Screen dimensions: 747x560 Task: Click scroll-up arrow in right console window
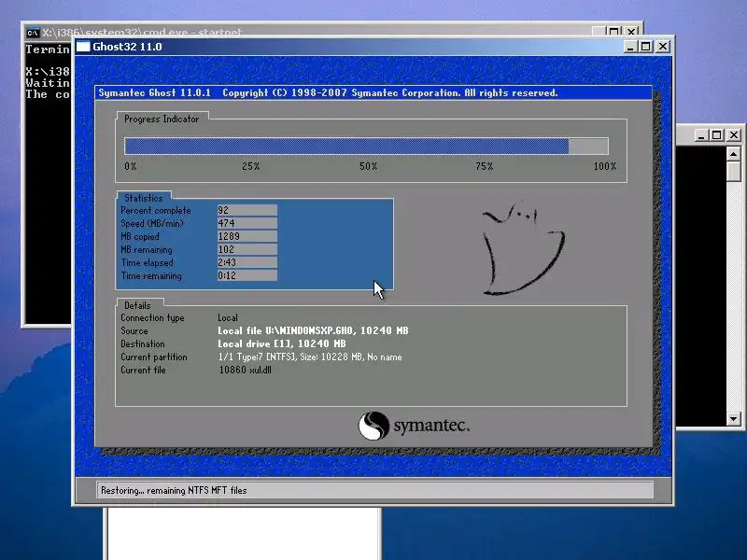tap(734, 154)
